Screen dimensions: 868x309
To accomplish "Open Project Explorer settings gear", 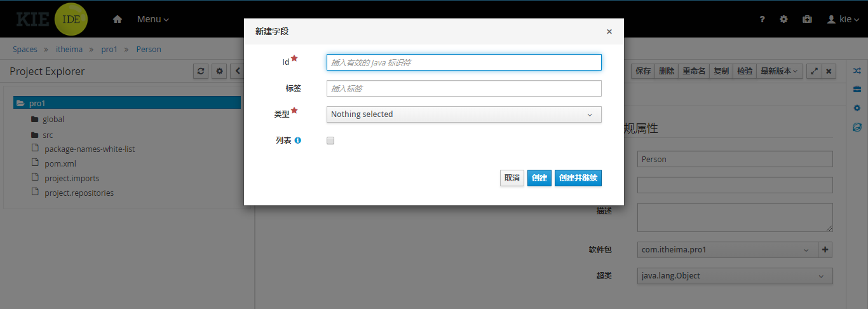I will coord(220,71).
